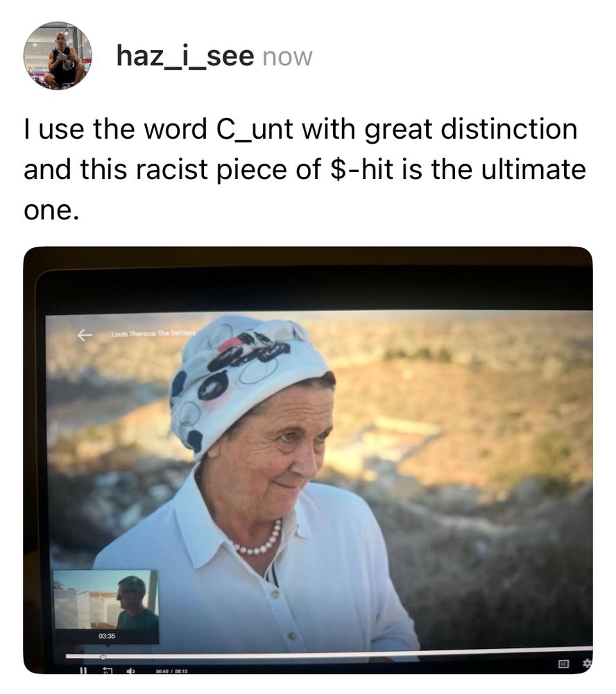Click the hover point on the seek bar
The width and height of the screenshot is (616, 694).
point(103,657)
